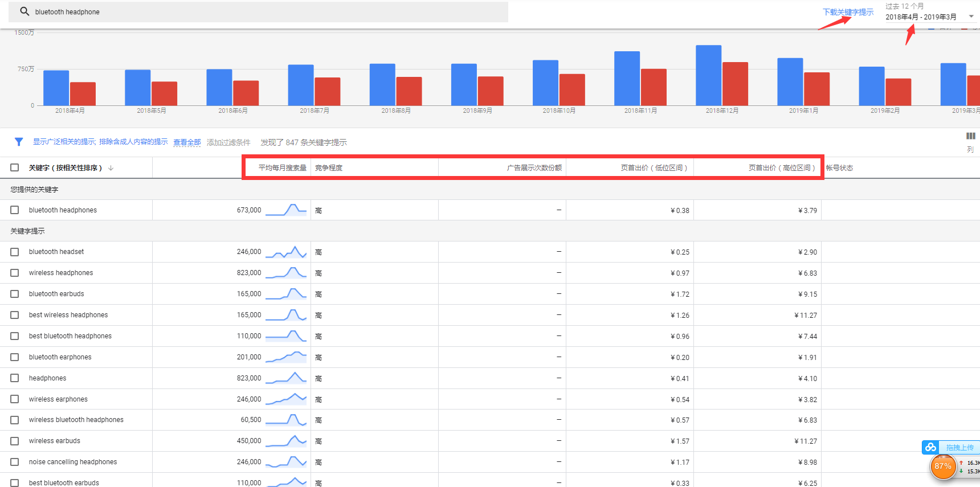Open the columns (列) icon
The height and width of the screenshot is (487, 980).
[x=970, y=137]
